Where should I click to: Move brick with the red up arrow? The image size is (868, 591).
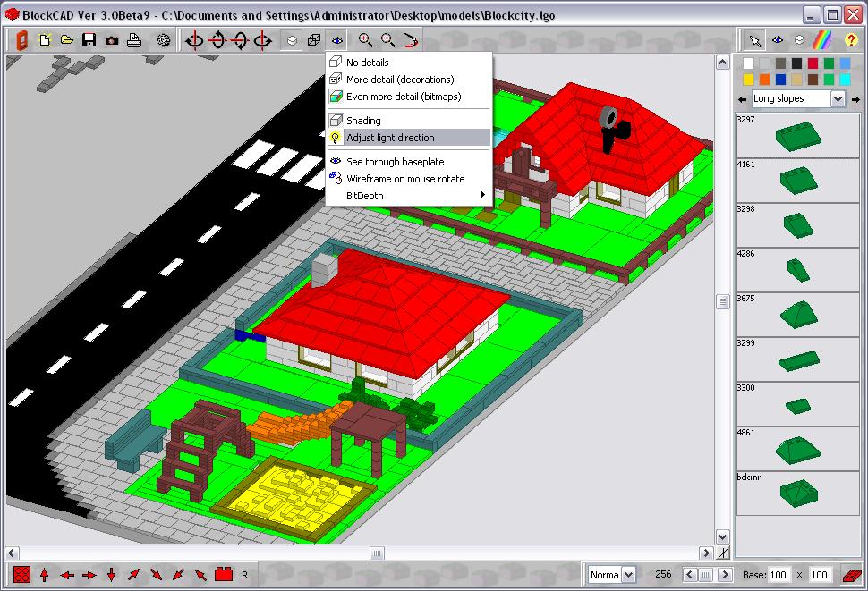click(x=44, y=575)
